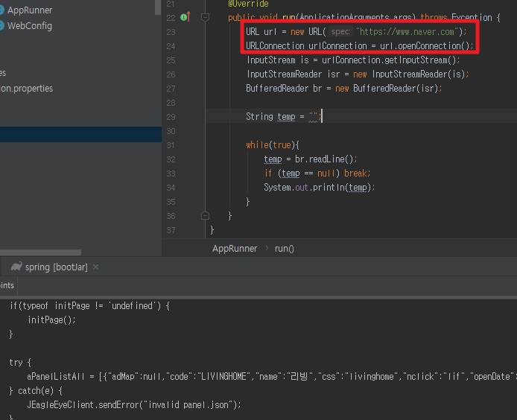Click the Gradle elephant icon on run tab

click(16, 267)
